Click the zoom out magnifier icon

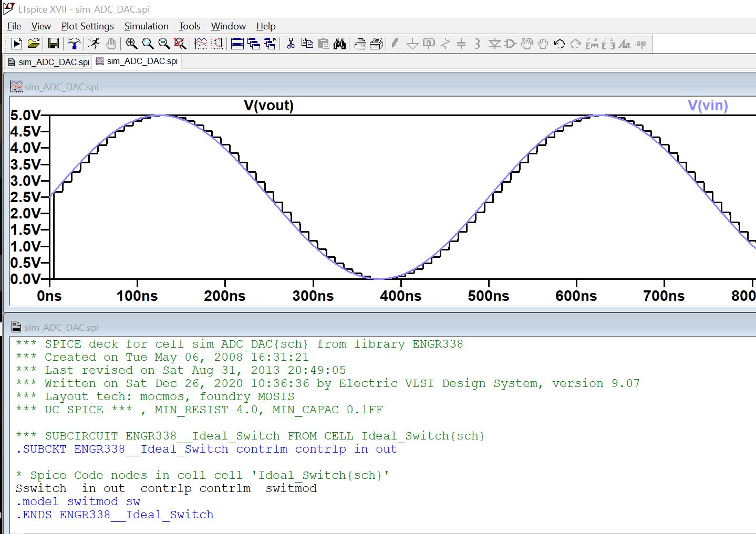coord(164,44)
